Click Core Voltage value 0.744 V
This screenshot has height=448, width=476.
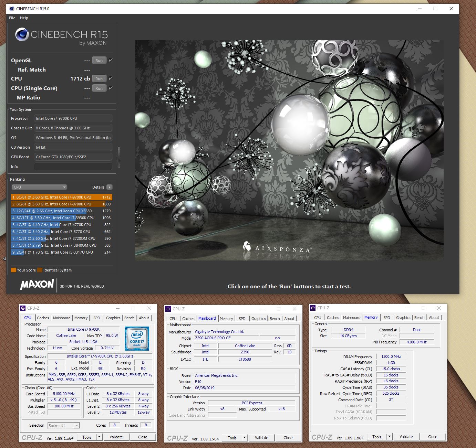tap(108, 348)
